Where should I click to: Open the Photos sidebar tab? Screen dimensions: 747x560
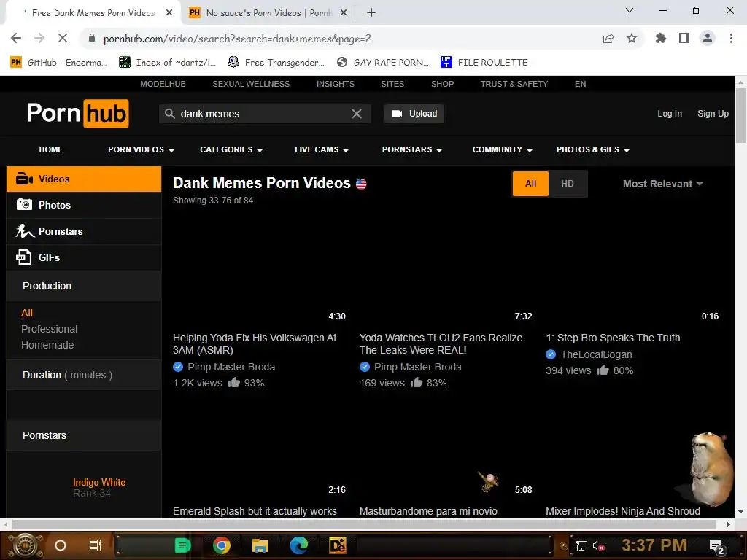84,205
